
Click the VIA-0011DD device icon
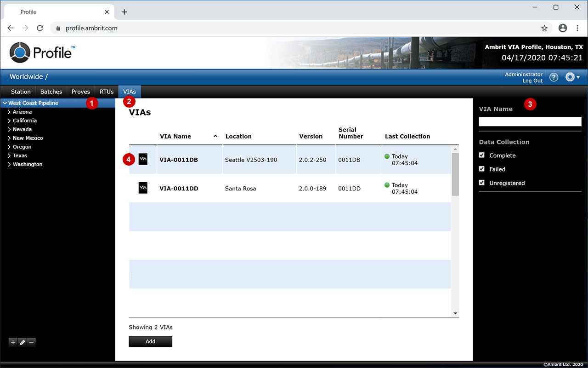click(143, 188)
